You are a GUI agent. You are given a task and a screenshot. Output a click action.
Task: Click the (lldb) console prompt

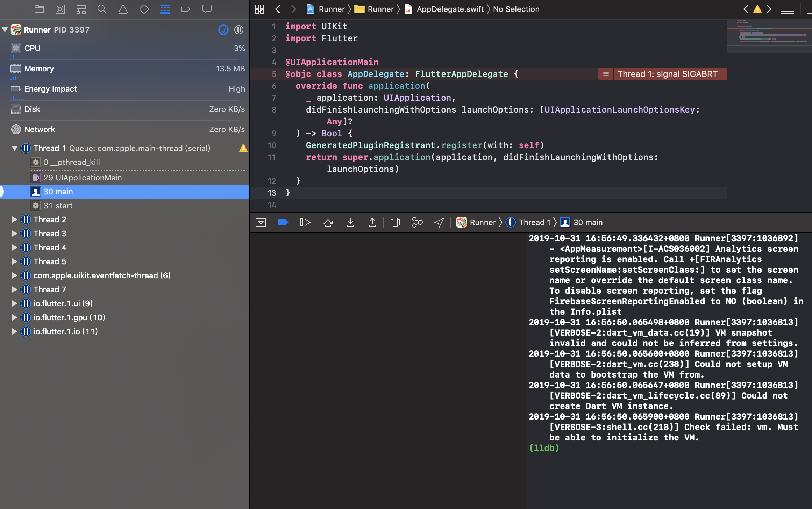click(544, 448)
